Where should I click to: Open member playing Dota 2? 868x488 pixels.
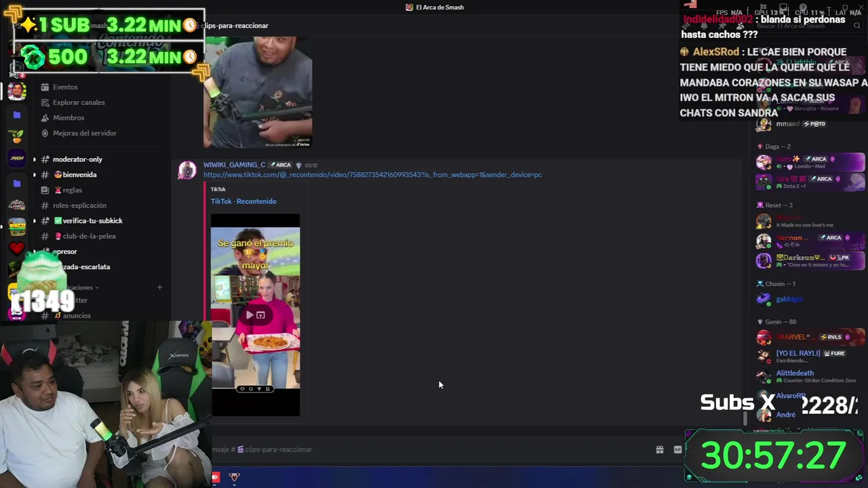point(810,182)
